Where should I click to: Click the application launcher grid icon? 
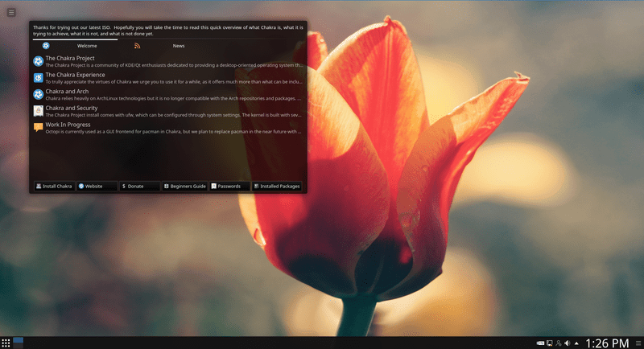pos(6,343)
